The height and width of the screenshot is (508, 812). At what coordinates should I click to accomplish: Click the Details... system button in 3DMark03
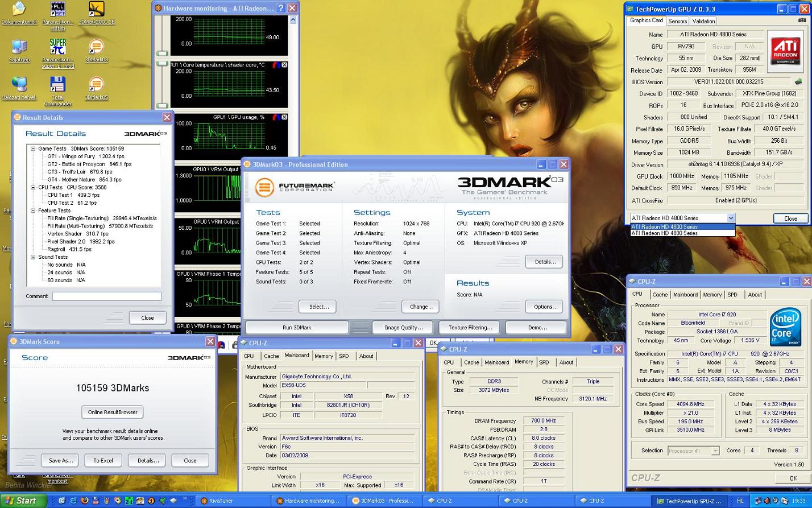(545, 262)
